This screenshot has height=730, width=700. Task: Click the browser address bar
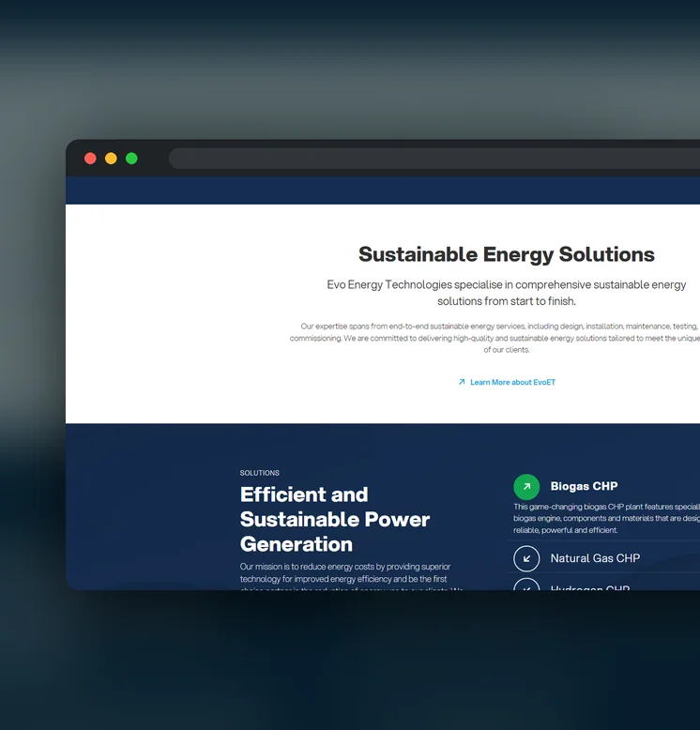434,159
